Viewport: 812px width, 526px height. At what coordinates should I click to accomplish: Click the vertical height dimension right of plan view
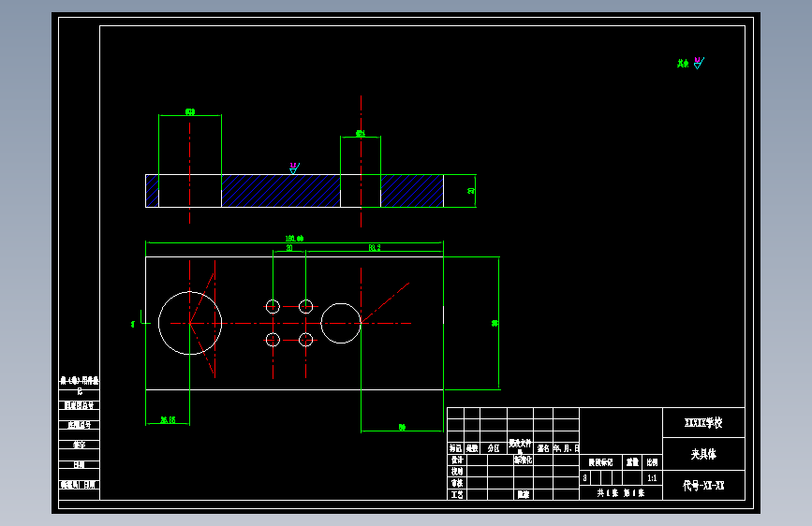tap(495, 323)
